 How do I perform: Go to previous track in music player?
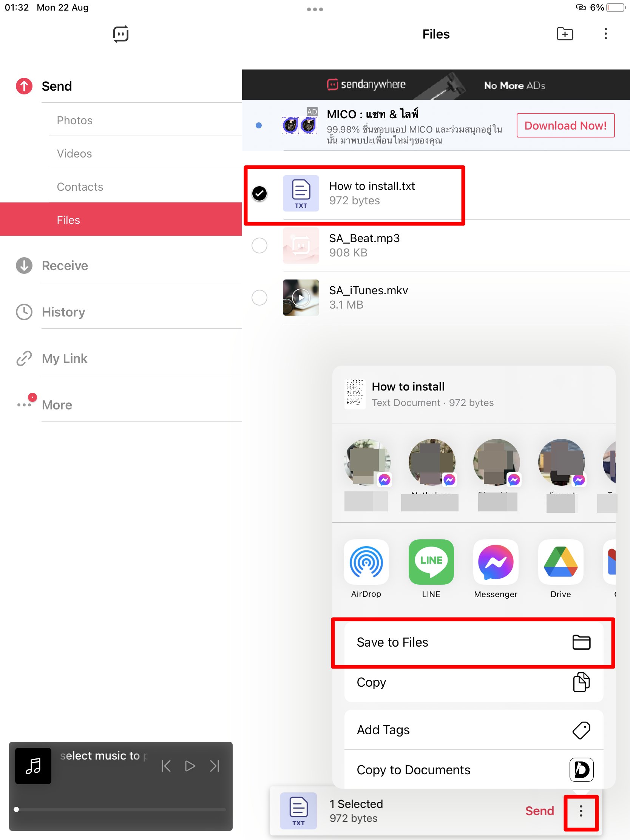[x=166, y=766]
